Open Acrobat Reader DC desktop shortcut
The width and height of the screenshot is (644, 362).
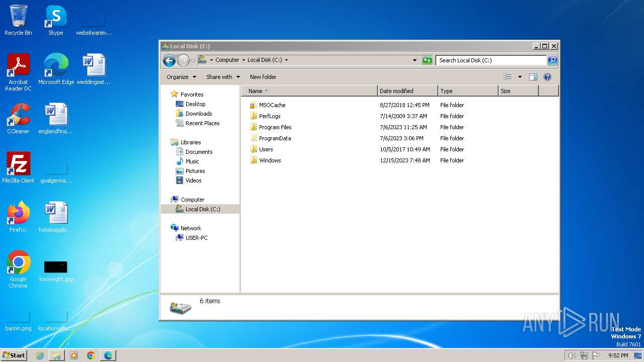point(18,72)
